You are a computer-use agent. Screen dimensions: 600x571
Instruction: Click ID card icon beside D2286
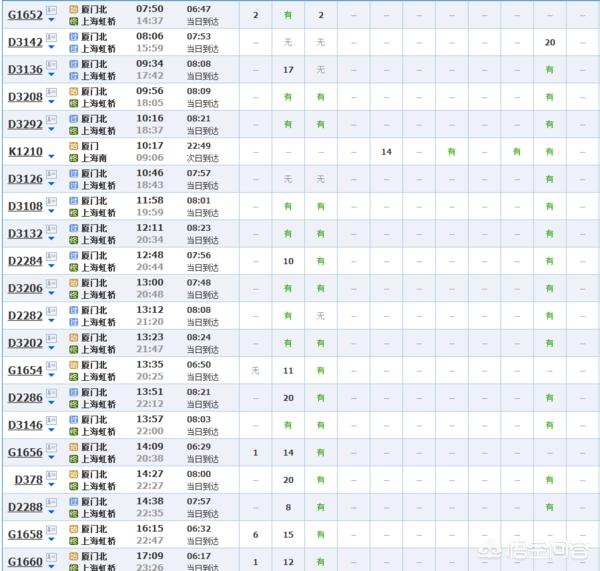[x=51, y=392]
